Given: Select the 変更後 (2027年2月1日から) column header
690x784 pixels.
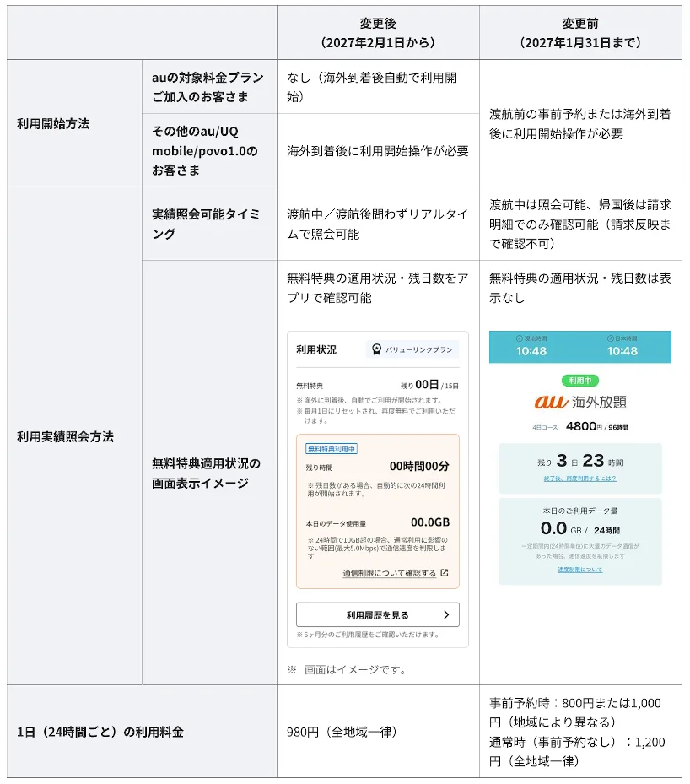Looking at the screenshot, I should tap(378, 33).
